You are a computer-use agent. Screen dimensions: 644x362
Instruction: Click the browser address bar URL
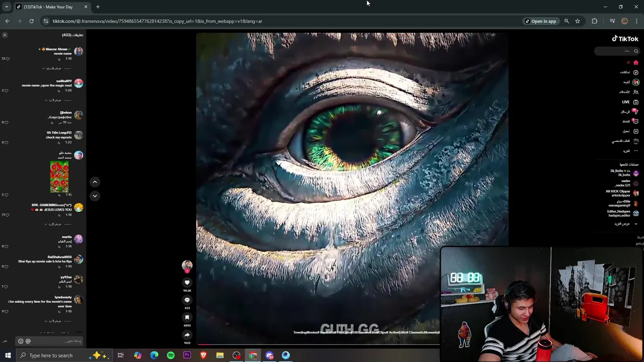(x=157, y=21)
